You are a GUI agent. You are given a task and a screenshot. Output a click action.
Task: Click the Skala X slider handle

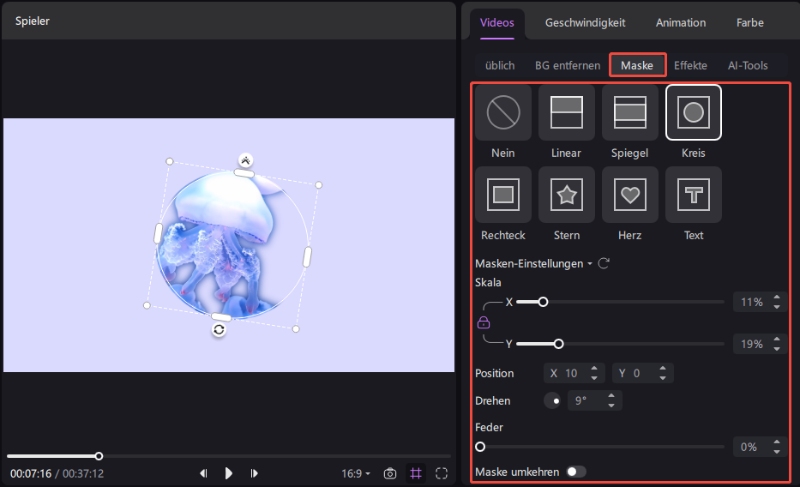click(543, 302)
